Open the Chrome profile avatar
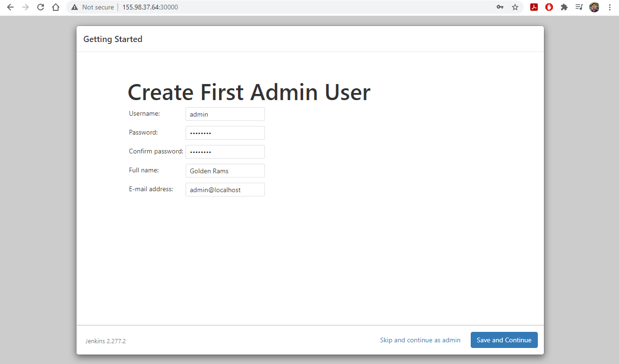This screenshot has height=364, width=619. coord(594,7)
